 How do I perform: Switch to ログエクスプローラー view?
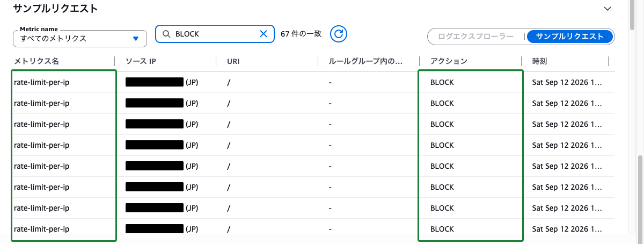tap(475, 37)
